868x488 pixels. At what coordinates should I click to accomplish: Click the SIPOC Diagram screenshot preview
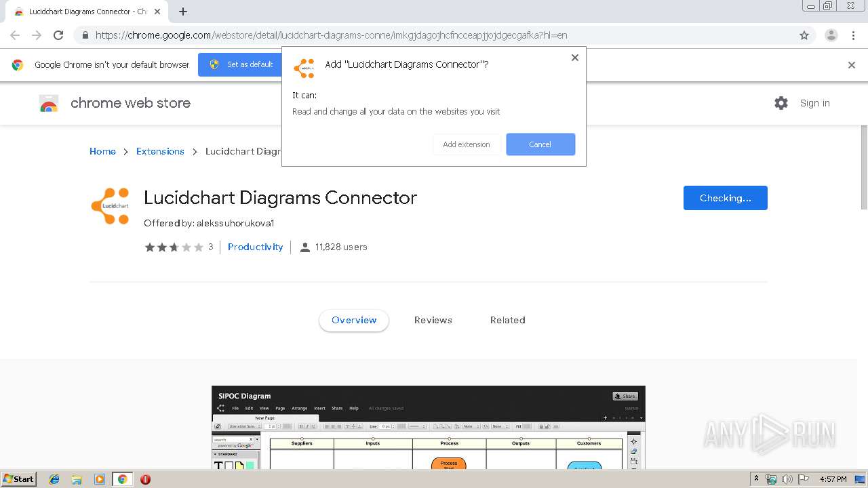pos(429,428)
